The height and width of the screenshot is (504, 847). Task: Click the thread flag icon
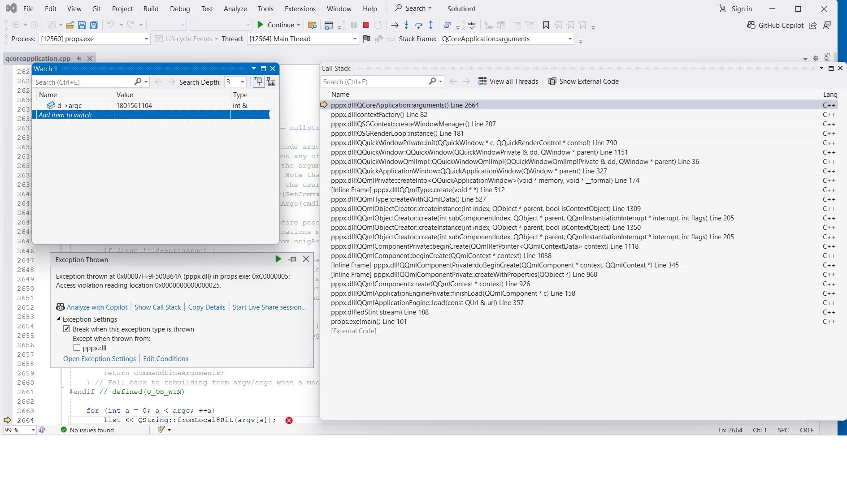[366, 39]
